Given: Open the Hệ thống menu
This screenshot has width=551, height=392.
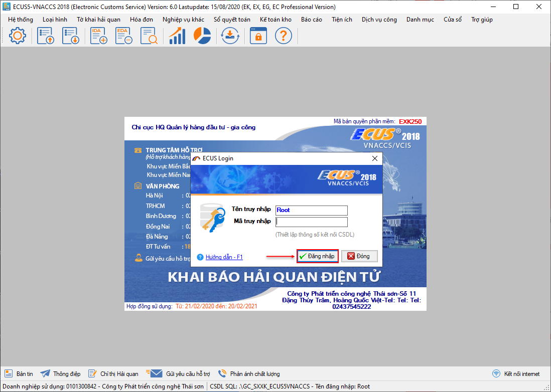Looking at the screenshot, I should point(21,20).
